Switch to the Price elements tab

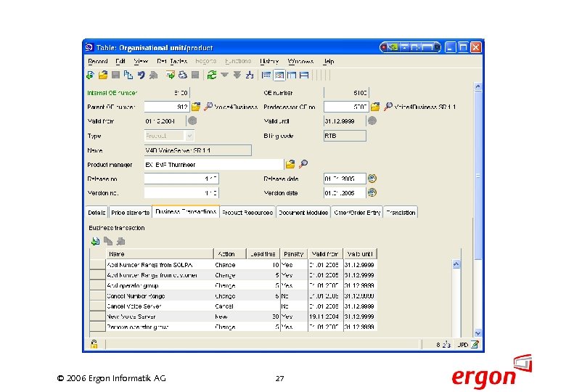131,213
